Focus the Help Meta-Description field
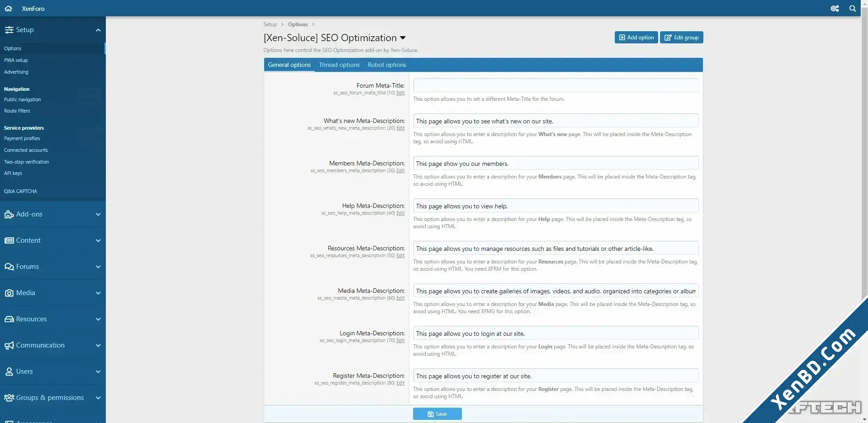This screenshot has height=423, width=868. pyautogui.click(x=555, y=206)
